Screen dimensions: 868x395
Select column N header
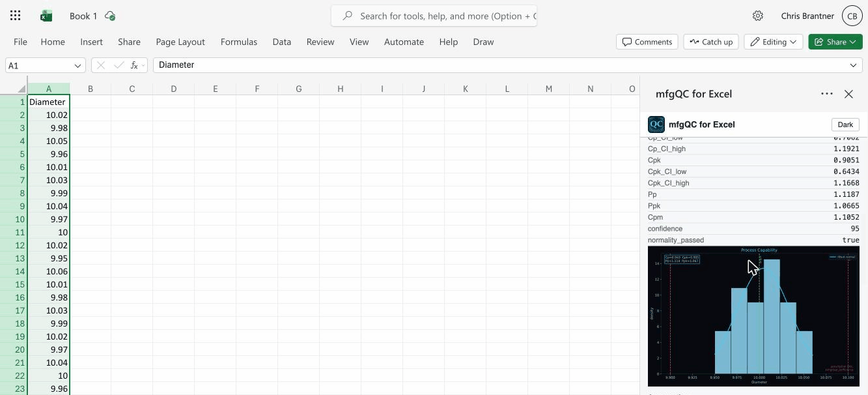[x=591, y=89]
